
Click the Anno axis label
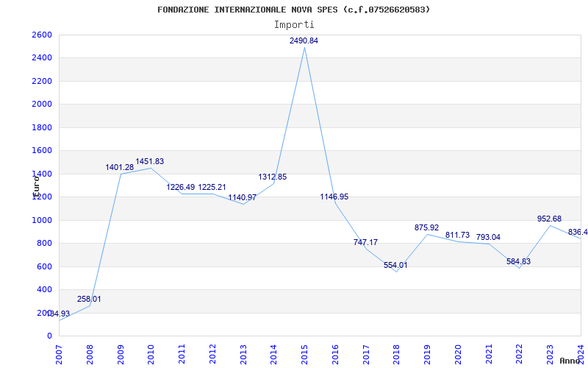[x=570, y=361]
